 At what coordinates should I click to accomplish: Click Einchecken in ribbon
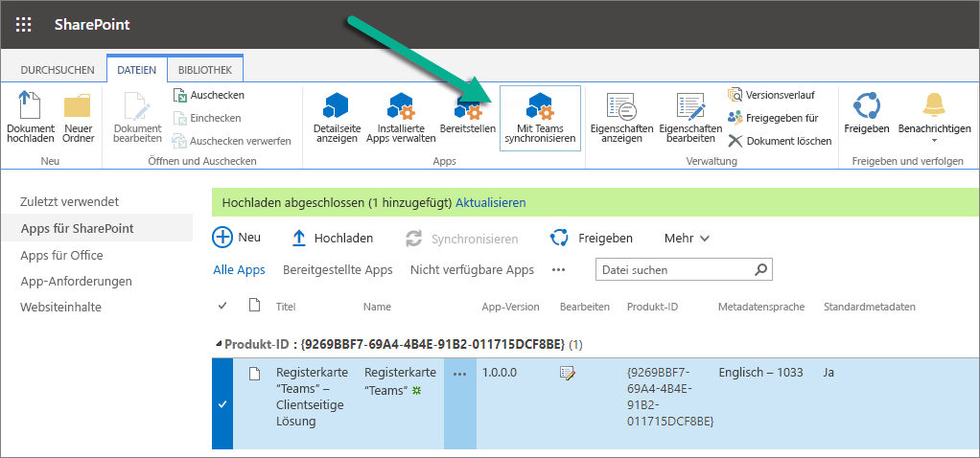(207, 118)
